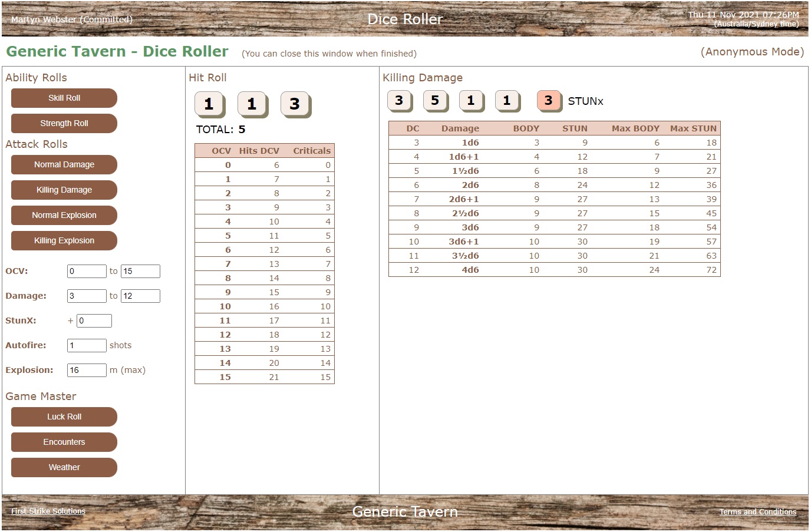Click Max STUN value 63

(x=711, y=256)
